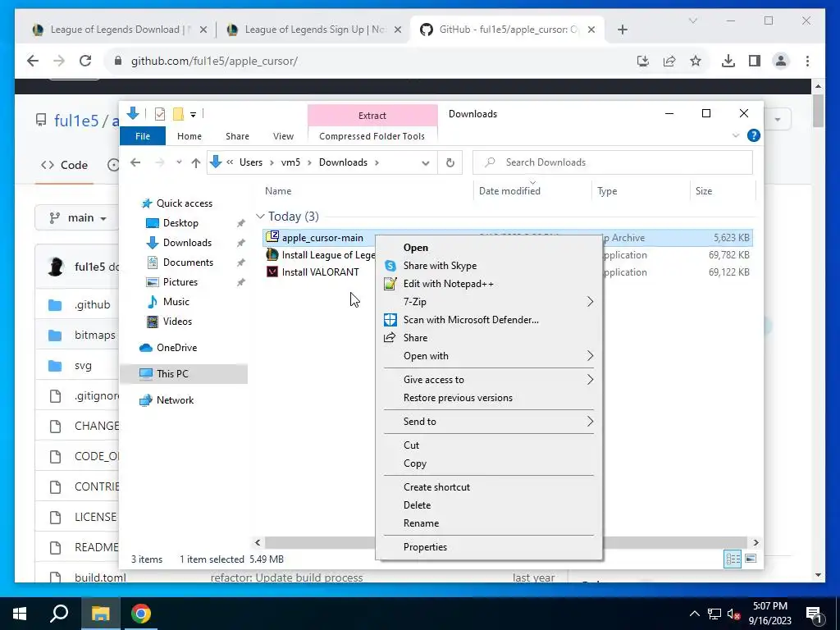The width and height of the screenshot is (840, 630).
Task: Click apple_cursor-main zip file icon
Action: pyautogui.click(x=272, y=237)
